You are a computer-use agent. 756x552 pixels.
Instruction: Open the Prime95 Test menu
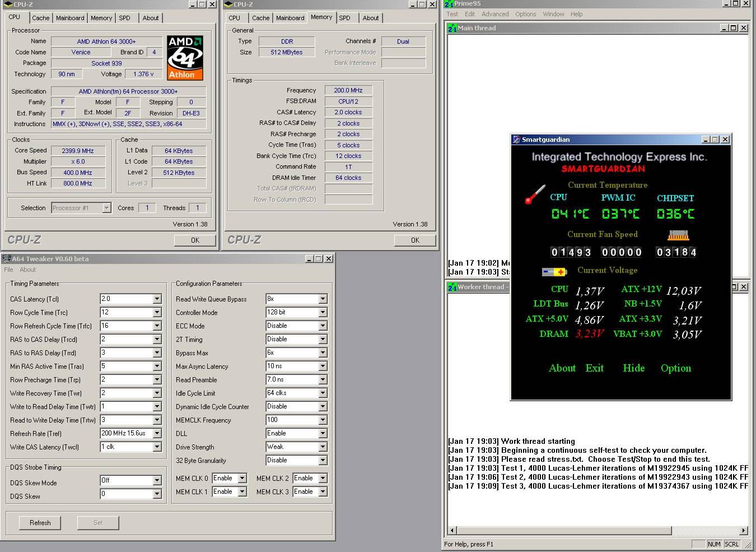pyautogui.click(x=452, y=14)
